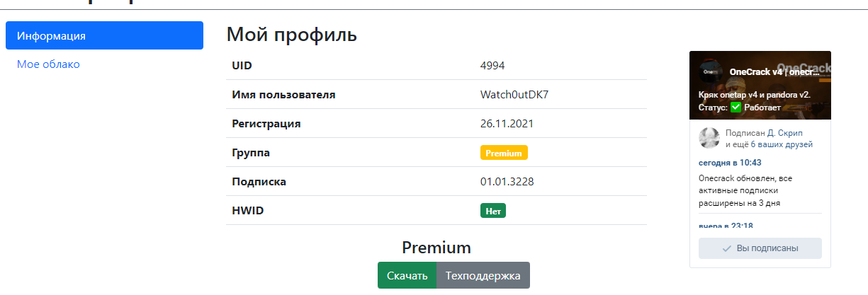Click the green checkmark status icon
868x295 pixels.
click(x=735, y=108)
